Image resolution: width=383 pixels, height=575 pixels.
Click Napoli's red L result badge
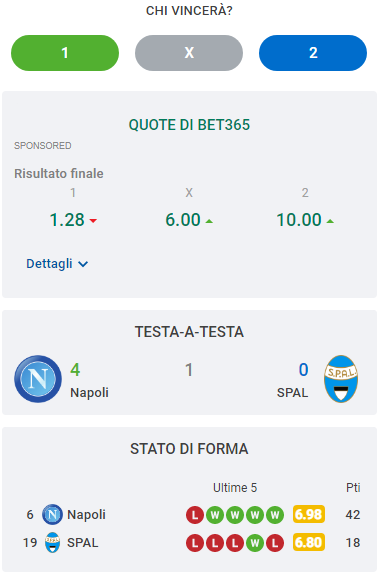195,515
